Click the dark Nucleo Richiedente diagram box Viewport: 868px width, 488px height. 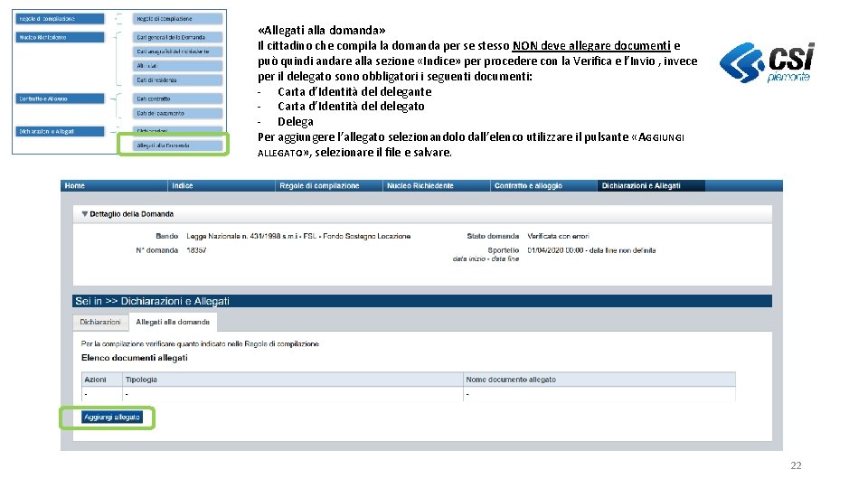pyautogui.click(x=61, y=38)
